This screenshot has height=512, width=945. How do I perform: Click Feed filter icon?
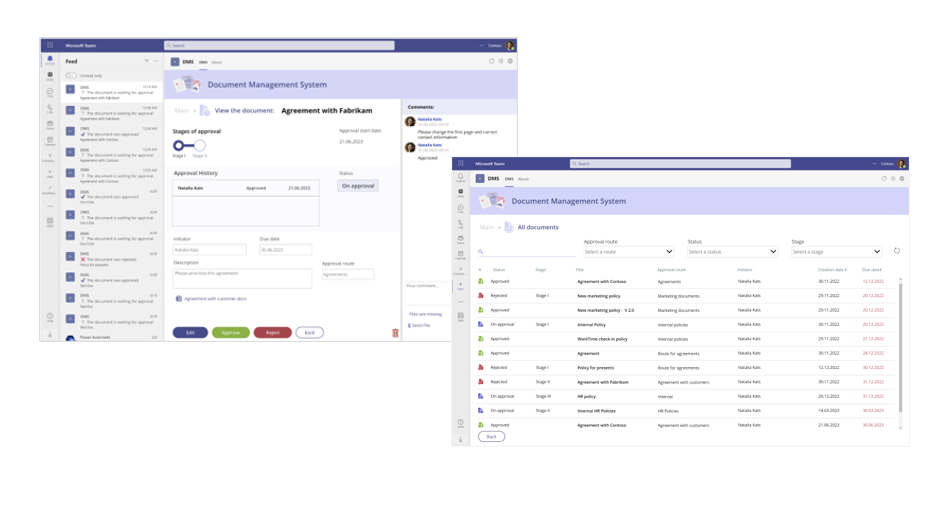coord(146,61)
